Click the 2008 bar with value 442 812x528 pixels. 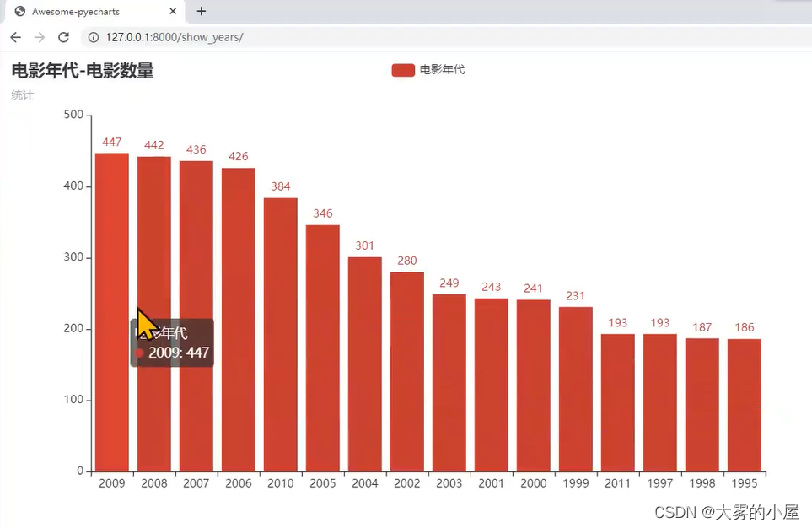153,314
